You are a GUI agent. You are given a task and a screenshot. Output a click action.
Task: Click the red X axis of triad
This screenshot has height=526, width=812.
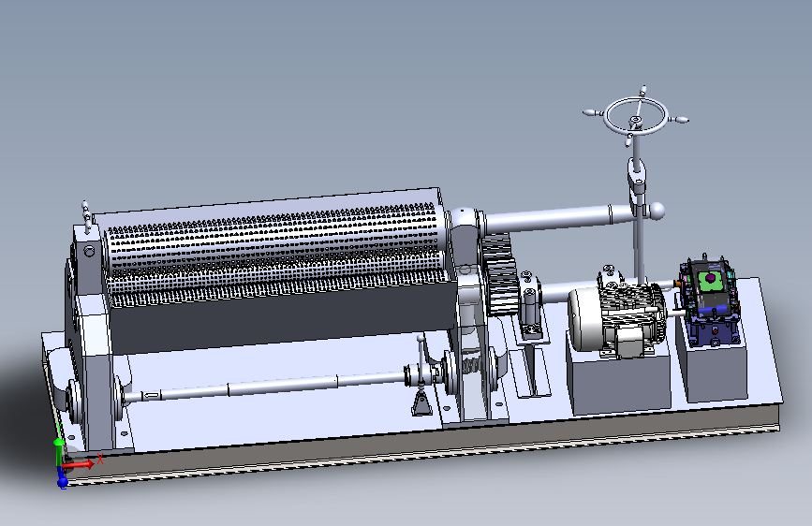coord(78,465)
